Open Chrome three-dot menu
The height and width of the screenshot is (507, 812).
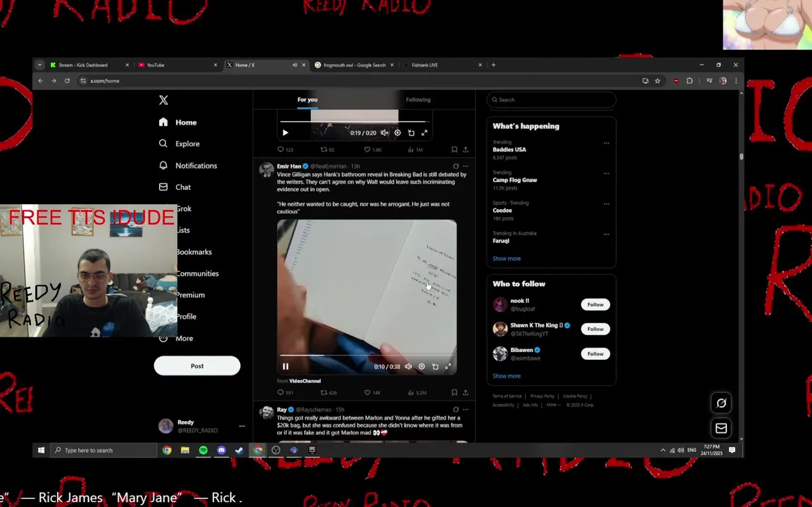point(736,81)
